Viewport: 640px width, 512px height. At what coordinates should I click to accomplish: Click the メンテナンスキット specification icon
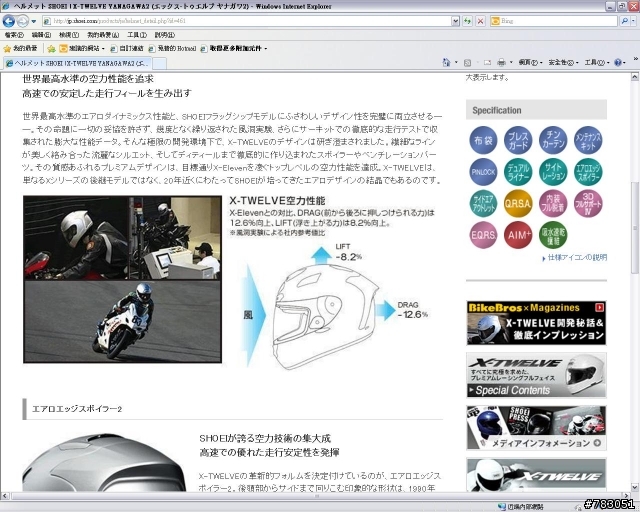pos(588,140)
